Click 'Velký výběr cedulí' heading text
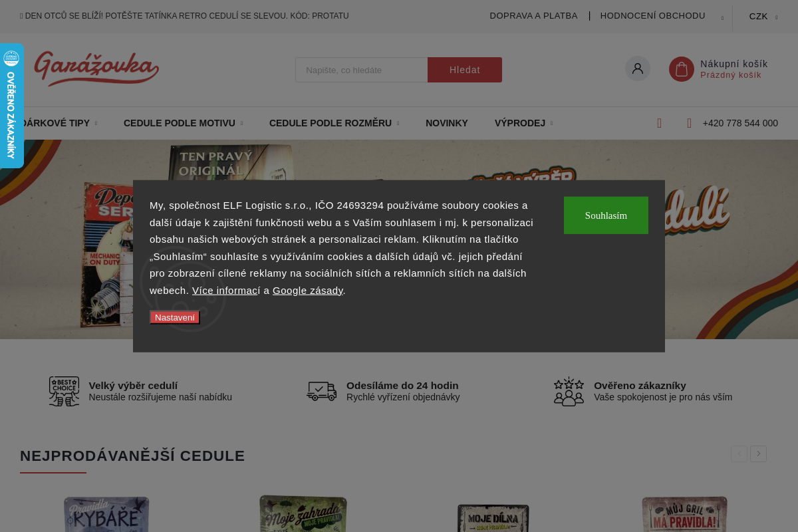The height and width of the screenshot is (532, 798). point(133,386)
